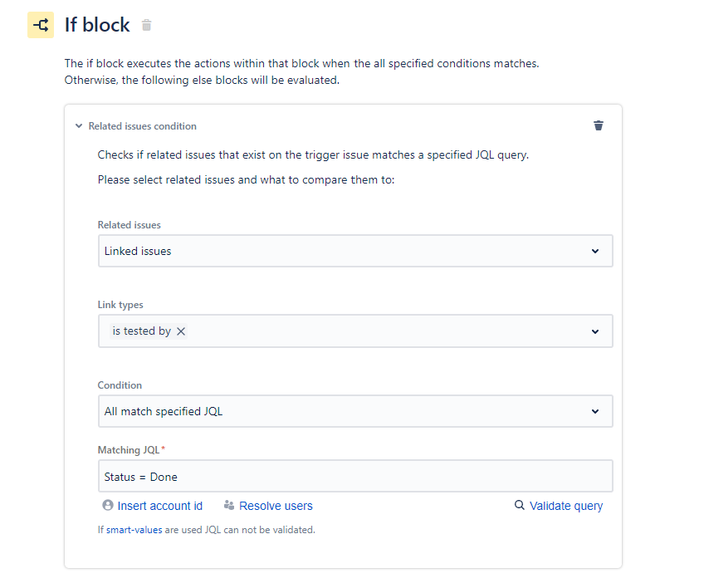Screen dimensions: 704x588
Task: Click the "If block" title heading
Action: click(97, 25)
